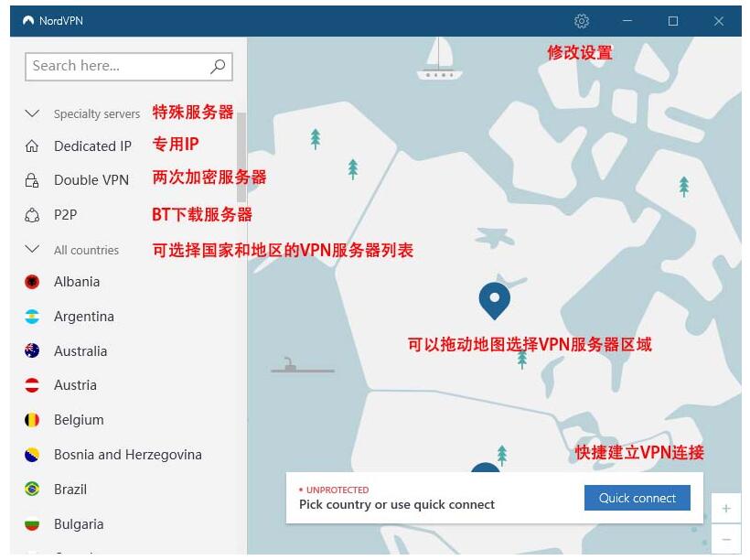Screen dimensions: 750x560
Task: Maximize the NordVPN window
Action: pyautogui.click(x=673, y=21)
